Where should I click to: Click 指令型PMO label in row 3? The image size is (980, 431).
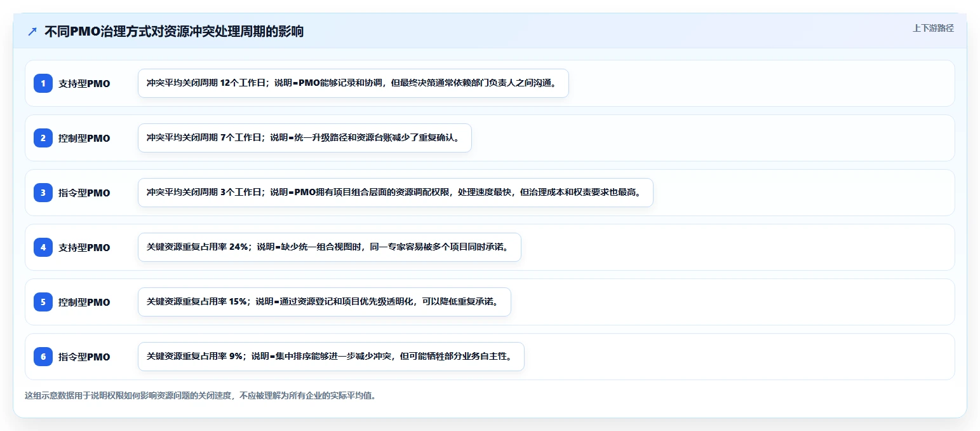click(x=84, y=193)
